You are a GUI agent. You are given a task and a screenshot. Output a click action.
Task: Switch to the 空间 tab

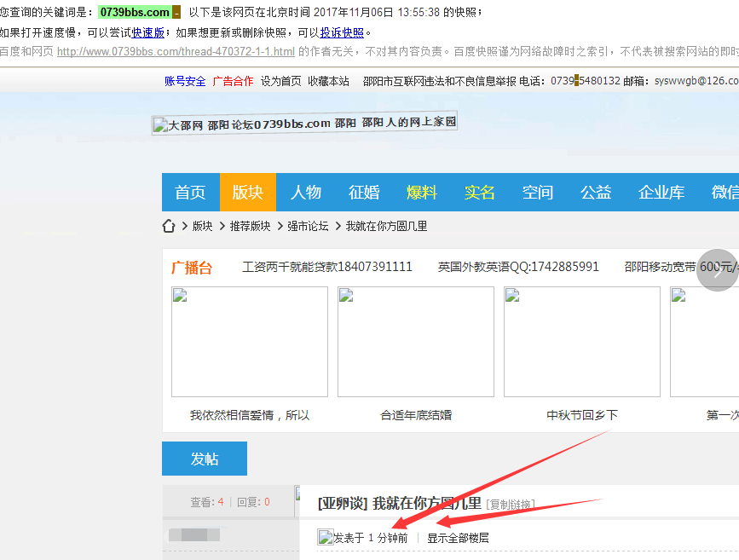(x=538, y=193)
